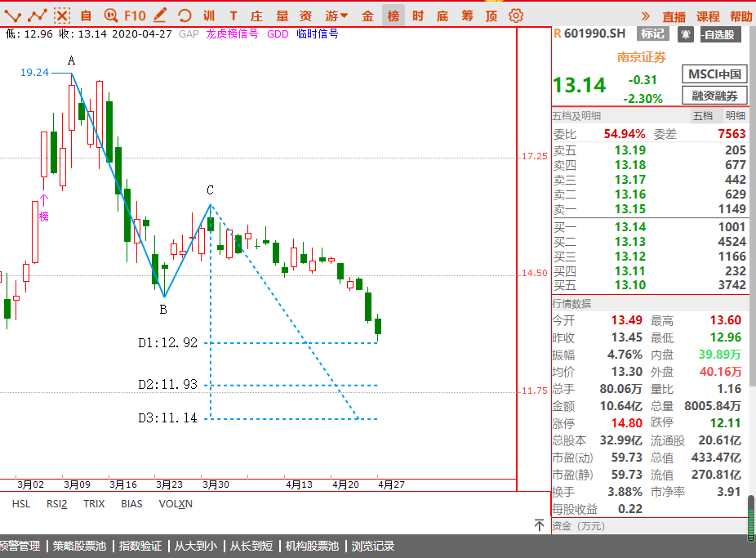Select the TRIX indicator tab

(x=94, y=504)
